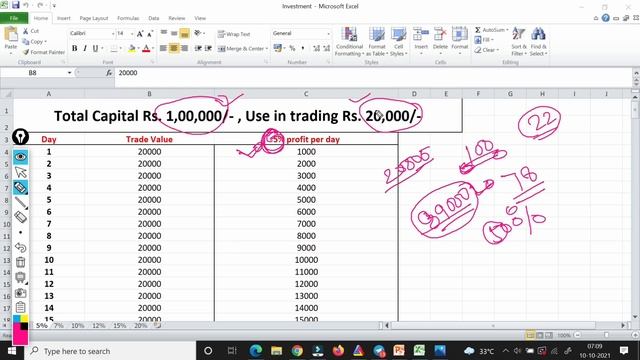Pick the Font Color red A swatch
Viewport: 640px width, 360px height.
(x=146, y=49)
